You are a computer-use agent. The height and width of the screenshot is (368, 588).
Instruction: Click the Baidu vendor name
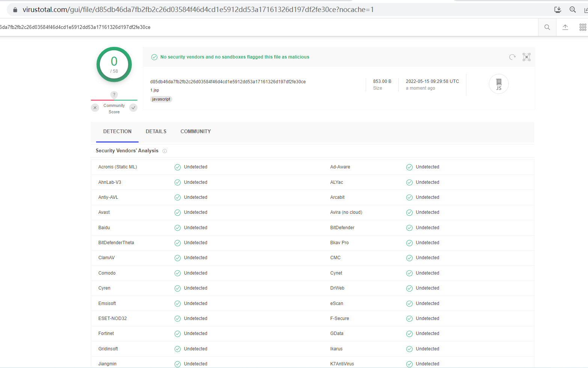click(x=104, y=228)
